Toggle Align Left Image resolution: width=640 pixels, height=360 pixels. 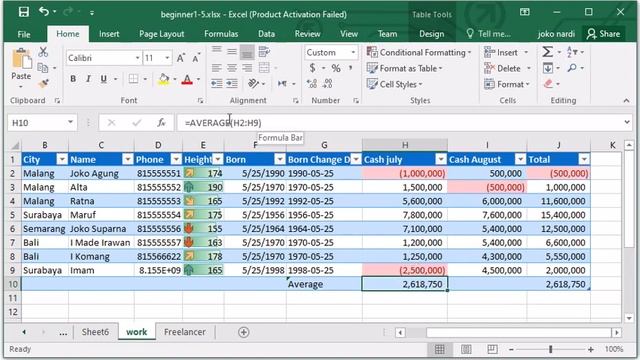tap(217, 68)
